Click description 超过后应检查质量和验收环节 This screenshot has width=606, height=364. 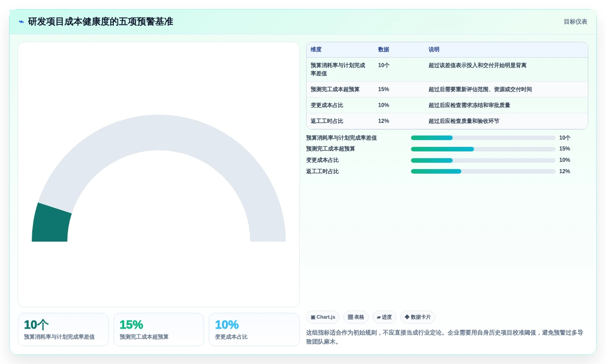point(464,121)
